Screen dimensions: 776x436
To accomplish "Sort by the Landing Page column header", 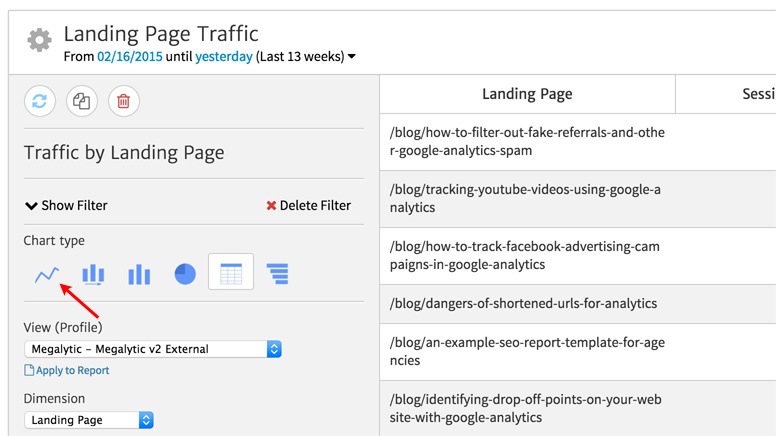I will [x=527, y=94].
